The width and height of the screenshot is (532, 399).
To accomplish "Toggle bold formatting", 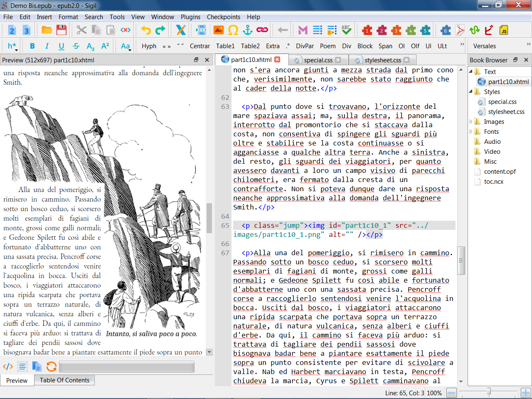I will click(32, 46).
